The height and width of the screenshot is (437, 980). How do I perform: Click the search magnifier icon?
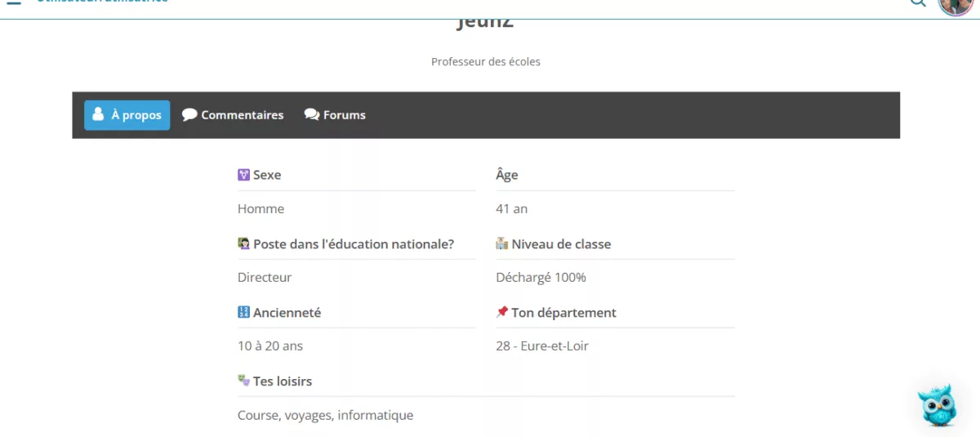(918, 3)
